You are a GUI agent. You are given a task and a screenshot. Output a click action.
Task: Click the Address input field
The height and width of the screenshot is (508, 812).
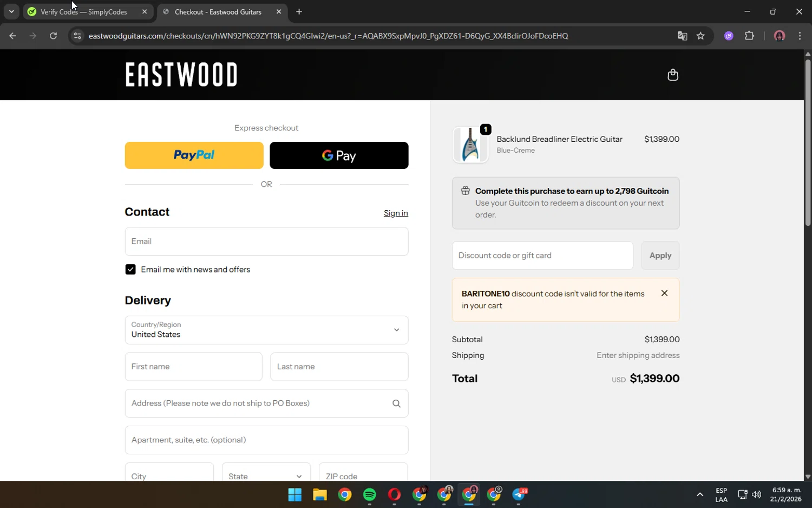click(x=266, y=403)
